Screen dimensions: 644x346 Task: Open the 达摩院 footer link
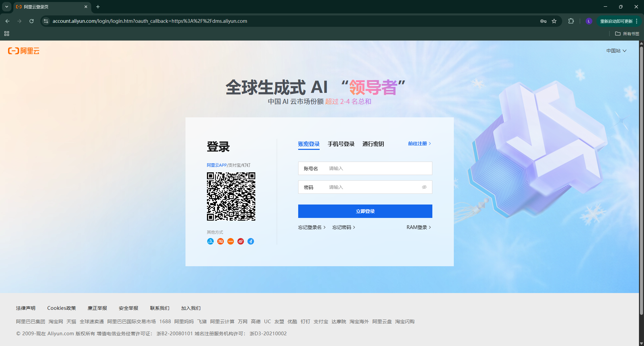tap(339, 322)
